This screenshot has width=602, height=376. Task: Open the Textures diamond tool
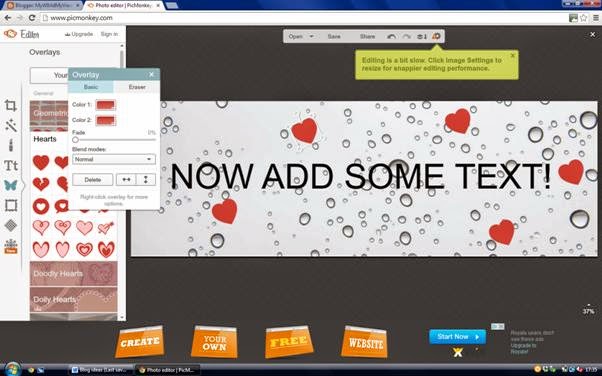point(10,225)
